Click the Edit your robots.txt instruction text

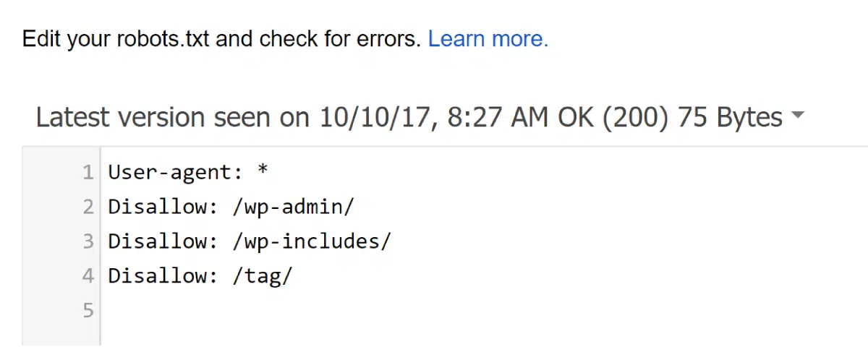coord(221,38)
